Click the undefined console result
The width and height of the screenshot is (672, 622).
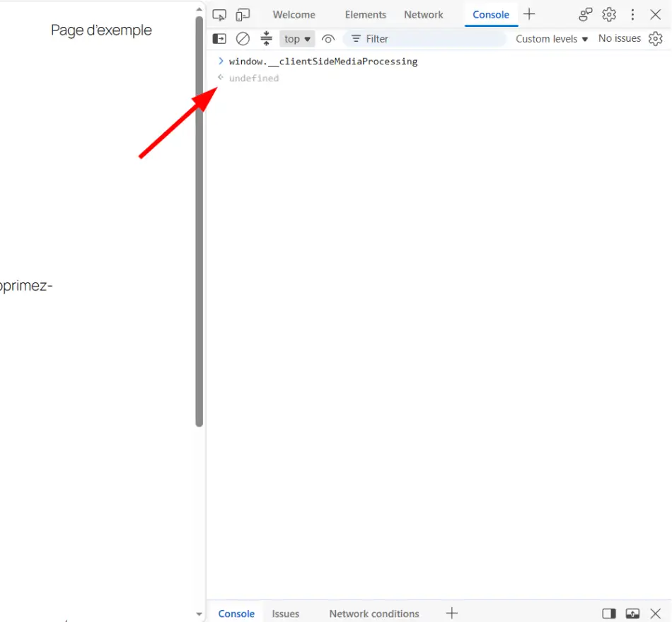(254, 78)
